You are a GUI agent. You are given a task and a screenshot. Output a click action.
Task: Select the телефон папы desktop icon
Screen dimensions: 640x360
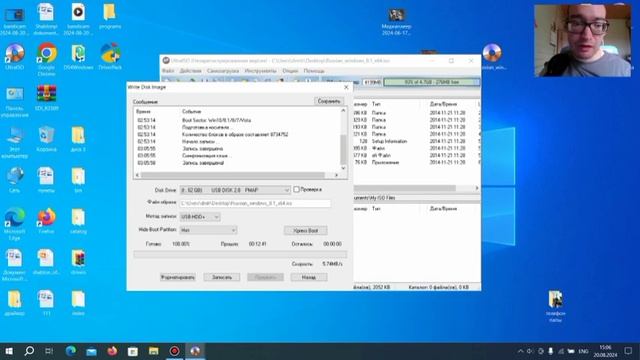tap(555, 306)
